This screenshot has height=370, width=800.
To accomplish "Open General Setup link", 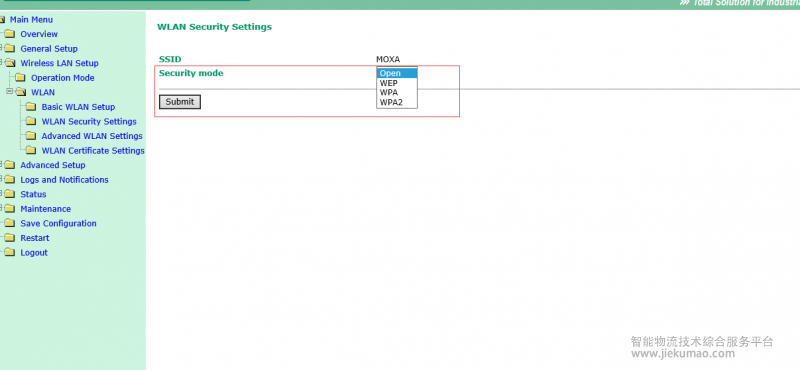I will (x=49, y=49).
